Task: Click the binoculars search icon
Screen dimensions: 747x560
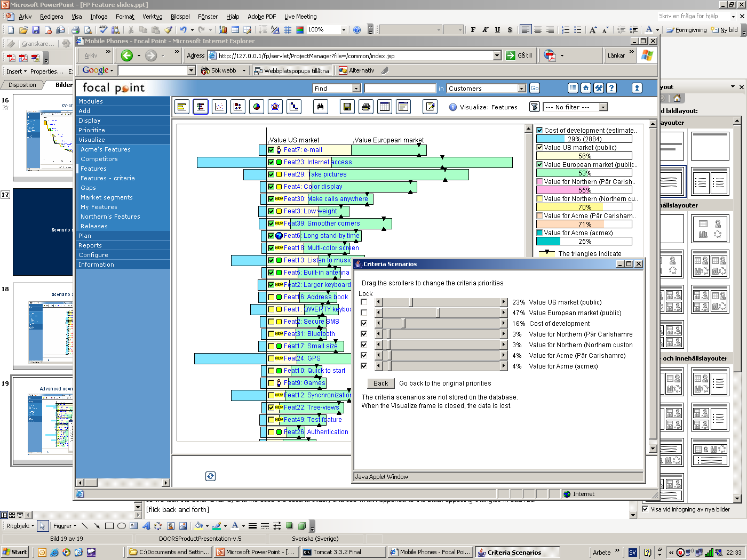Action: click(320, 107)
